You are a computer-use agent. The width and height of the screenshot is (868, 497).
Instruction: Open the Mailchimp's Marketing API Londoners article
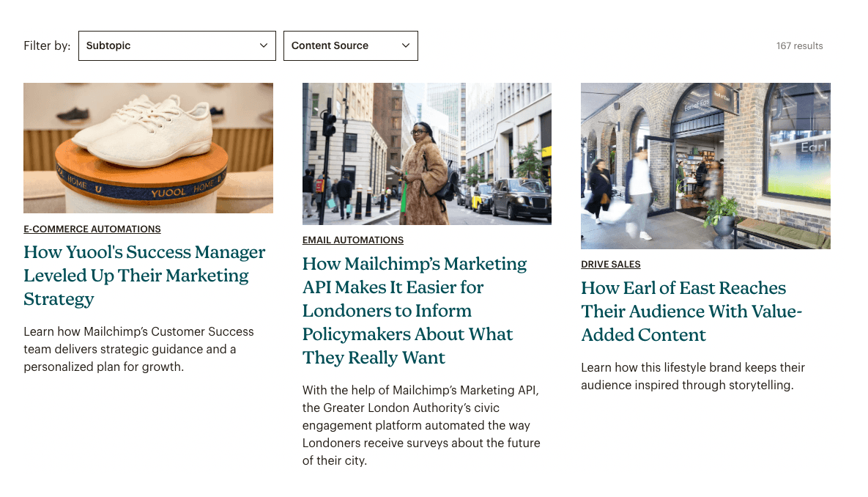pyautogui.click(x=415, y=310)
